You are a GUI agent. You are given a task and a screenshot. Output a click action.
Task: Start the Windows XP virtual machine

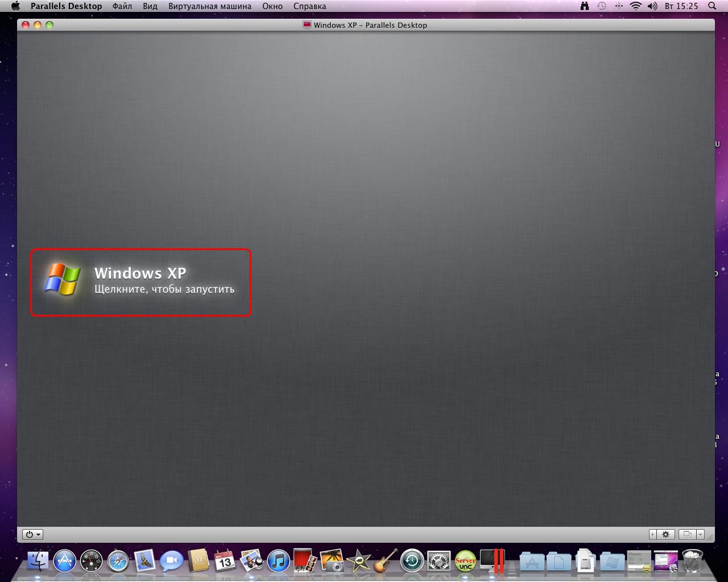[x=140, y=282]
